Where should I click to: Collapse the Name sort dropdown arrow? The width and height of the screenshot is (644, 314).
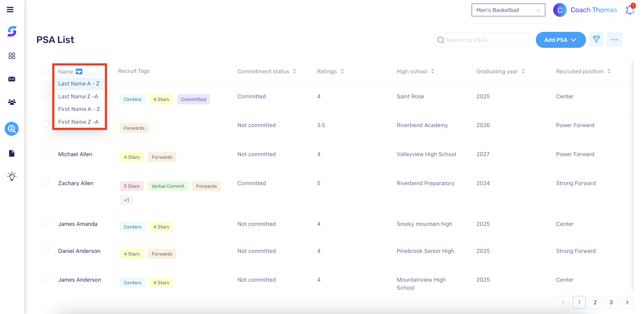79,72
